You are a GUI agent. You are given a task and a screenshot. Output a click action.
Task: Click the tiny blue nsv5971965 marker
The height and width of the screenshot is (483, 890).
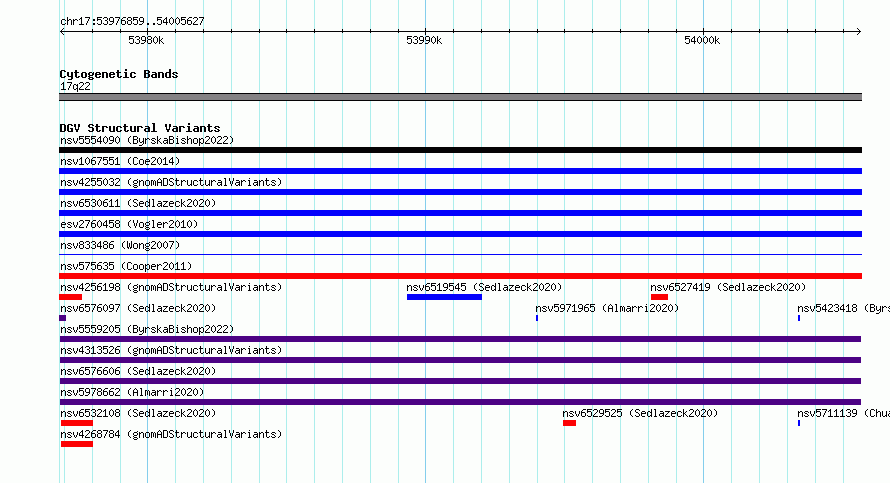[537, 318]
